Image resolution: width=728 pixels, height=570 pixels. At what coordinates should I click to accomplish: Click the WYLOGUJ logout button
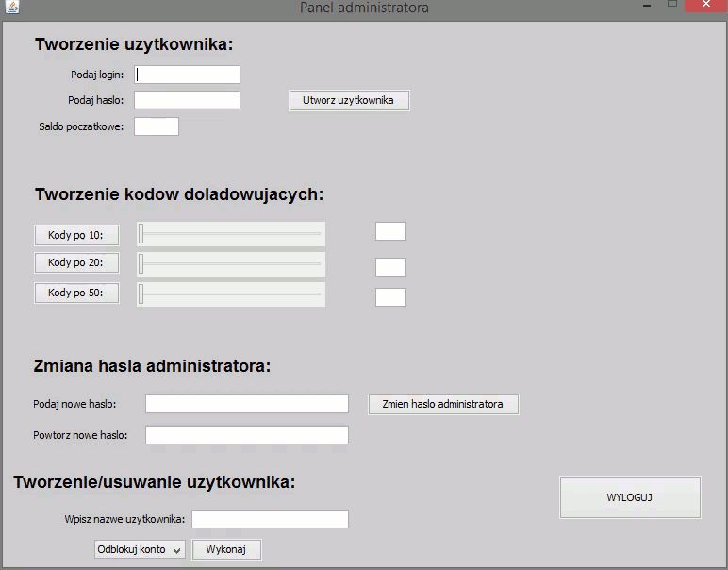pos(630,497)
